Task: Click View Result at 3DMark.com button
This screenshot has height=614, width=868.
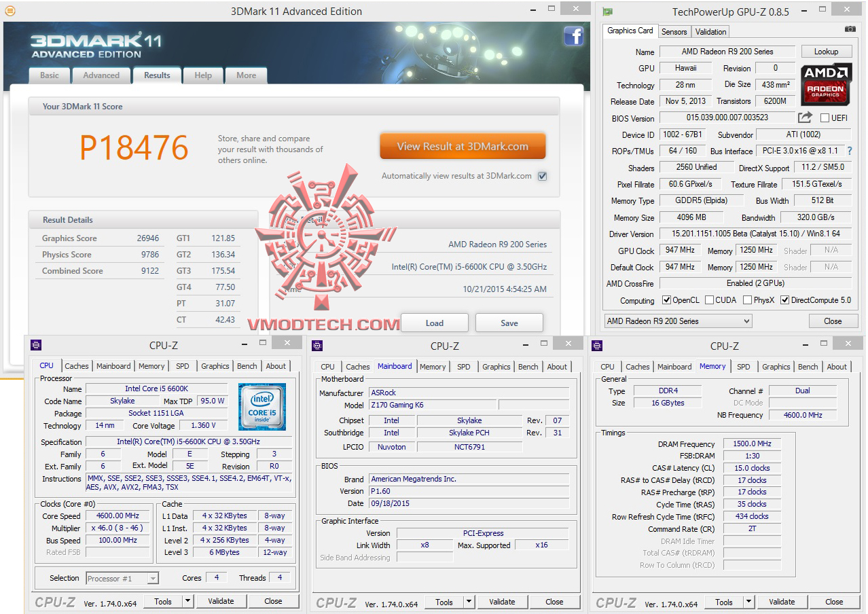Action: [463, 146]
